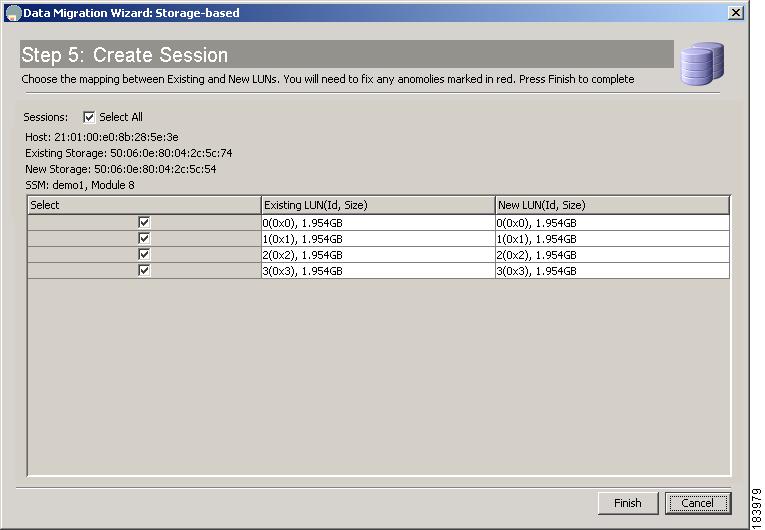Click the Existing LUN(Id, Size) column header
Screen dimensions: 765x530
coord(378,205)
